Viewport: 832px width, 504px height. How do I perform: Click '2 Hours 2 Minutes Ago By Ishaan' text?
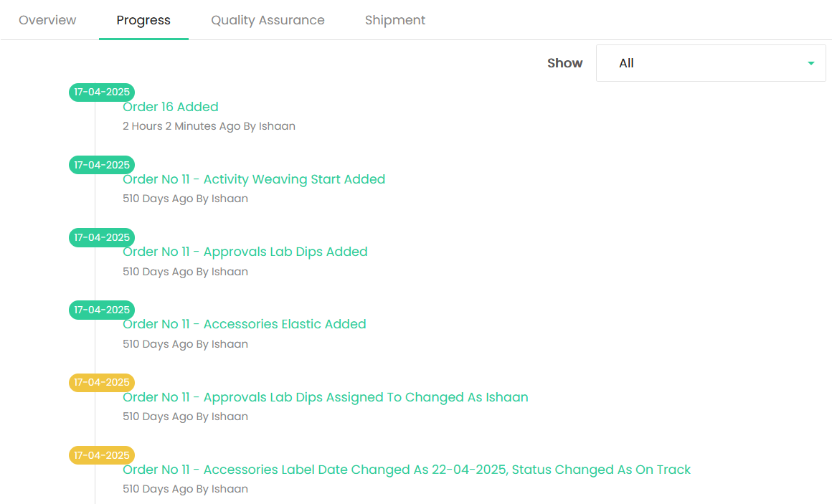[x=209, y=126]
